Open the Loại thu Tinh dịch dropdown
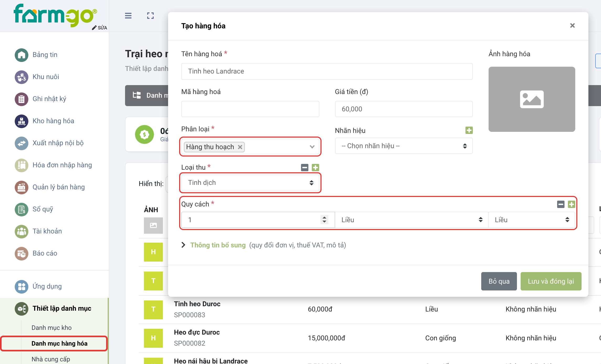601x364 pixels. point(250,183)
